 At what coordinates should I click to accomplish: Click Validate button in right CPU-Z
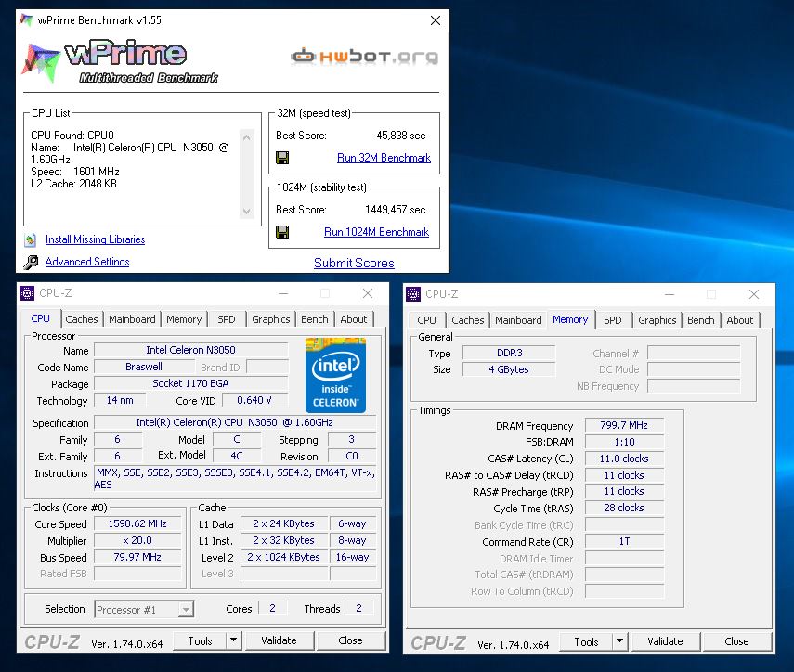(x=665, y=641)
